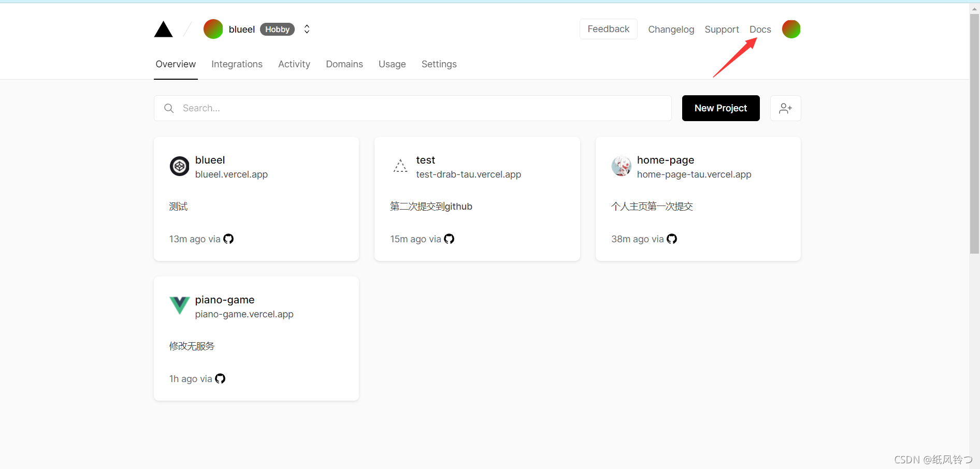Image resolution: width=980 pixels, height=469 pixels.
Task: Open the test project title
Action: pos(425,160)
